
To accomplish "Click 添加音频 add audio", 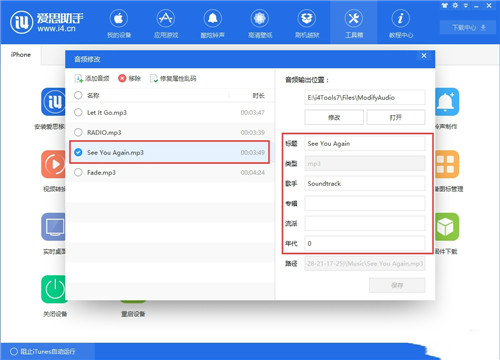I will point(92,78).
